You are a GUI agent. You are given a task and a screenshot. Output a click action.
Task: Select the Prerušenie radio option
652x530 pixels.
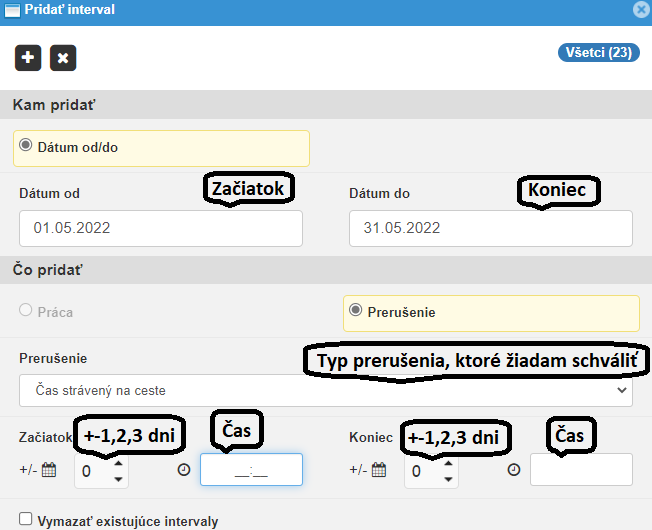tap(355, 311)
